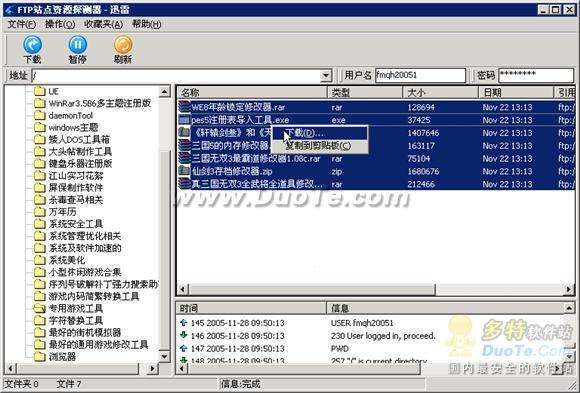Image resolution: width=580 pixels, height=393 pixels.
Task: Click the folder tree scroll-up arrow
Action: (164, 91)
